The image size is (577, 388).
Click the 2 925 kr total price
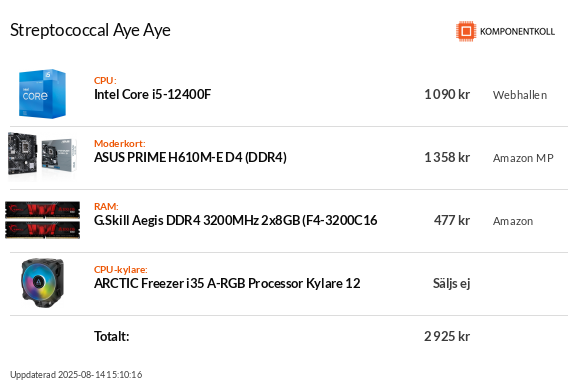click(447, 336)
